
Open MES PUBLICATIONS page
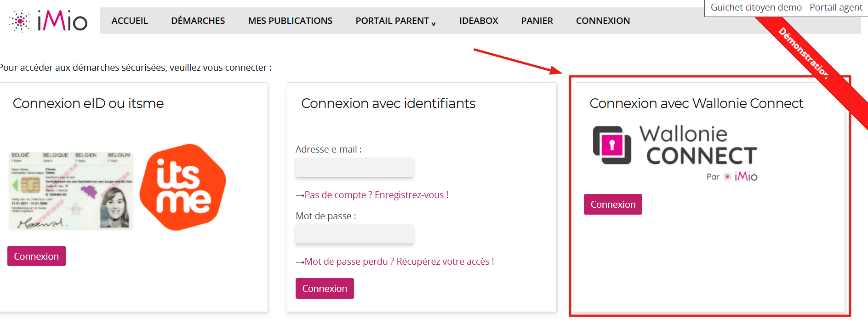tap(290, 21)
